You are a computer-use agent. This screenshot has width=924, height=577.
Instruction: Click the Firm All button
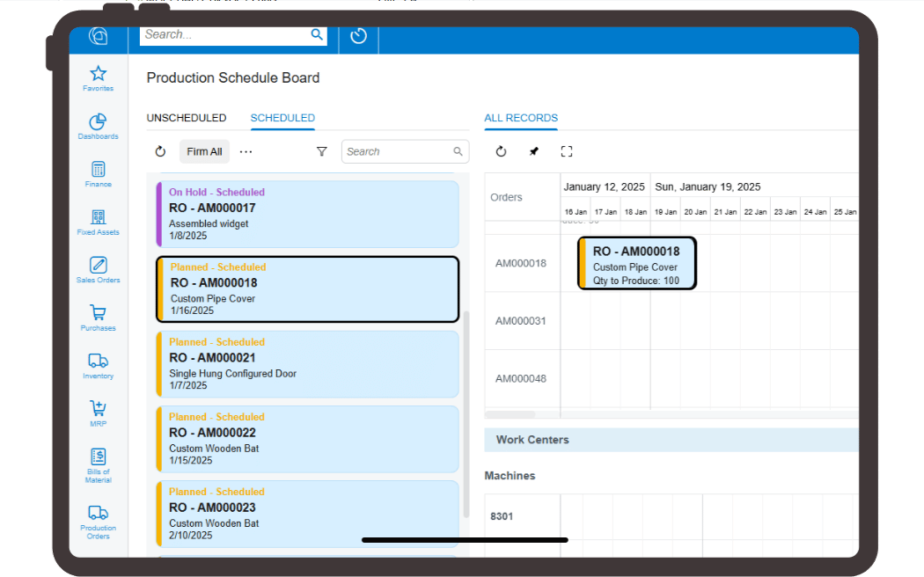coord(204,151)
